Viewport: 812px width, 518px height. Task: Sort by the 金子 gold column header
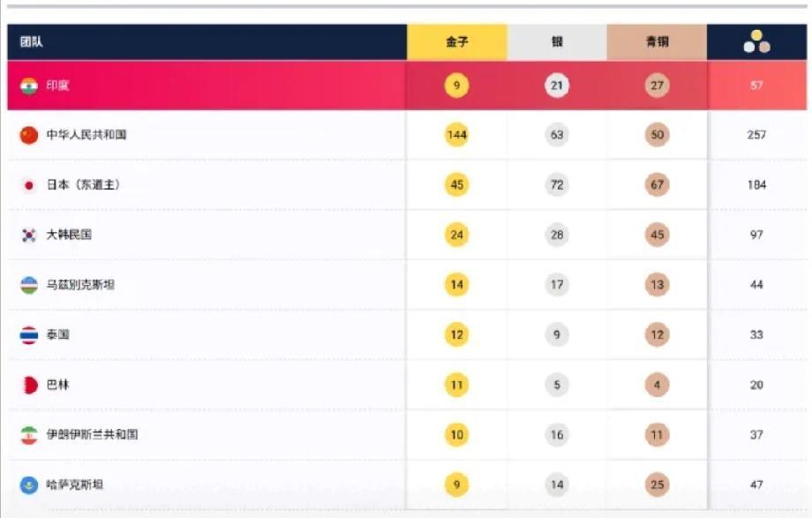pyautogui.click(x=457, y=42)
